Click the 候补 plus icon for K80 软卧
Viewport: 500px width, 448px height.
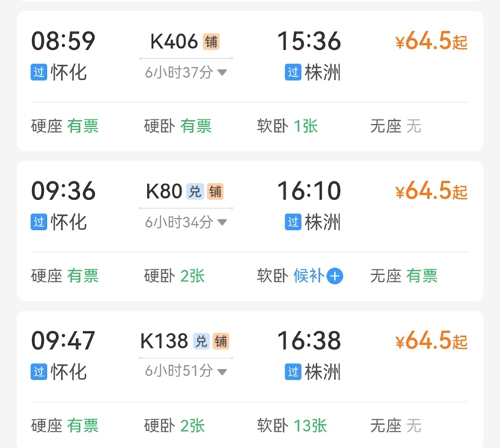pyautogui.click(x=335, y=276)
